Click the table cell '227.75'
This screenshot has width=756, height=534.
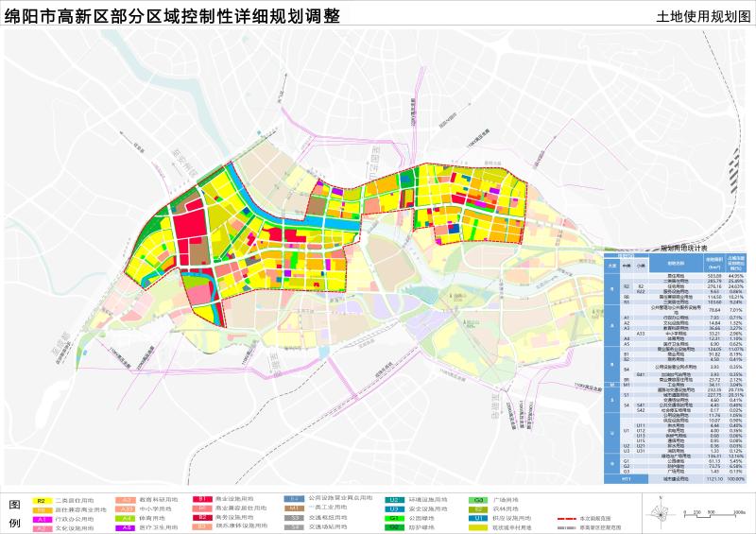pyautogui.click(x=715, y=394)
